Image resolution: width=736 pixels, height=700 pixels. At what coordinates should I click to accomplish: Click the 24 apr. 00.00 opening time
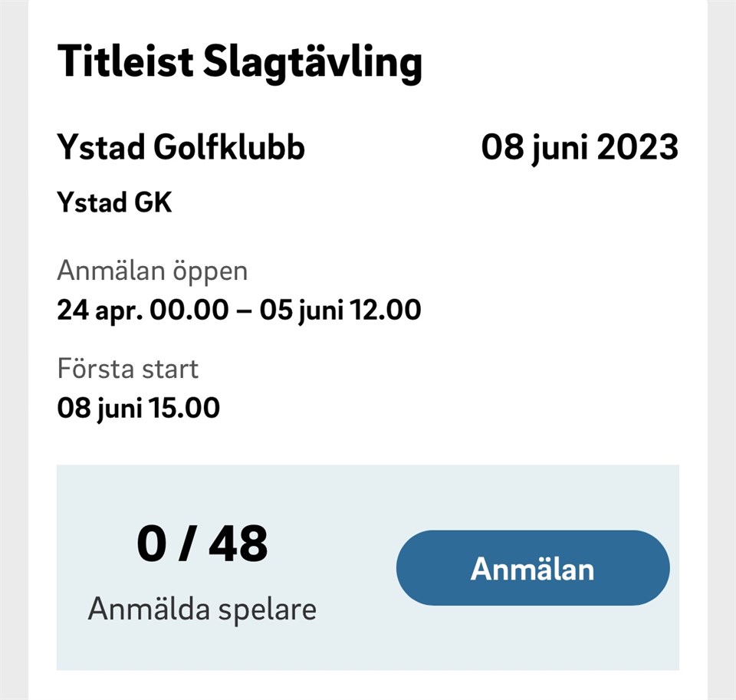pyautogui.click(x=143, y=311)
